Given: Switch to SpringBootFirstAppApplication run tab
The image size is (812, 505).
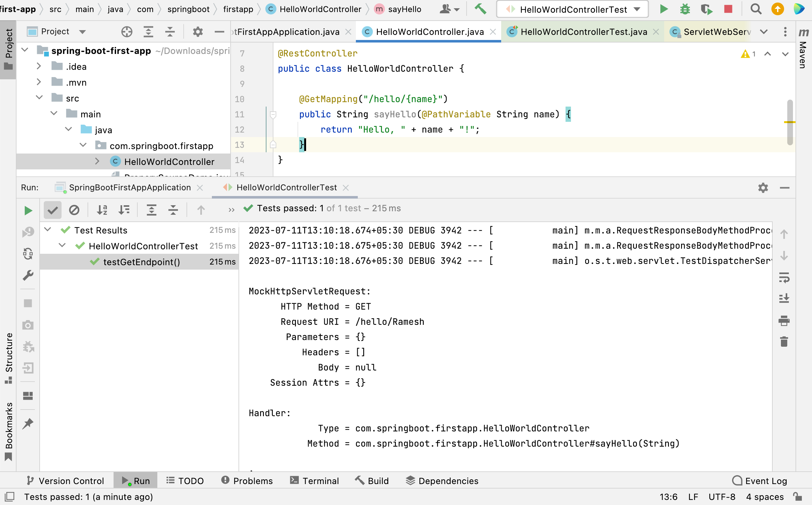Looking at the screenshot, I should [x=129, y=188].
